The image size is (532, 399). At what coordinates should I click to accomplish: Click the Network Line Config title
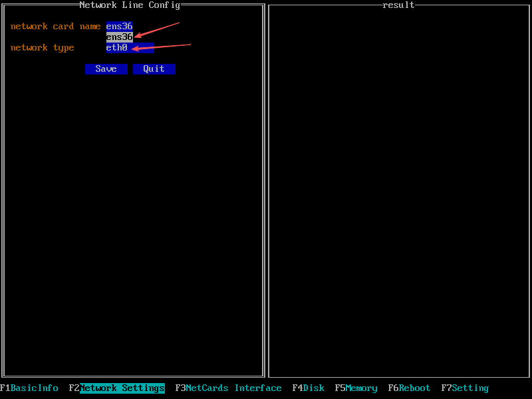click(130, 5)
